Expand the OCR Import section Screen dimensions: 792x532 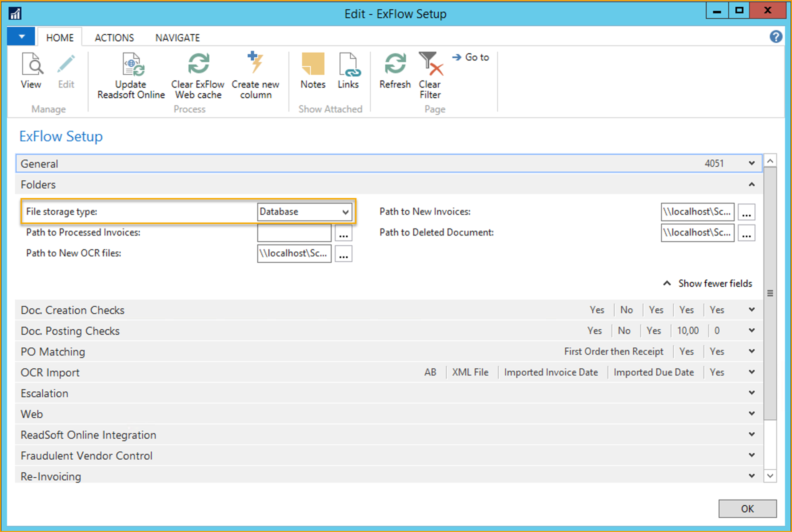[x=751, y=372]
